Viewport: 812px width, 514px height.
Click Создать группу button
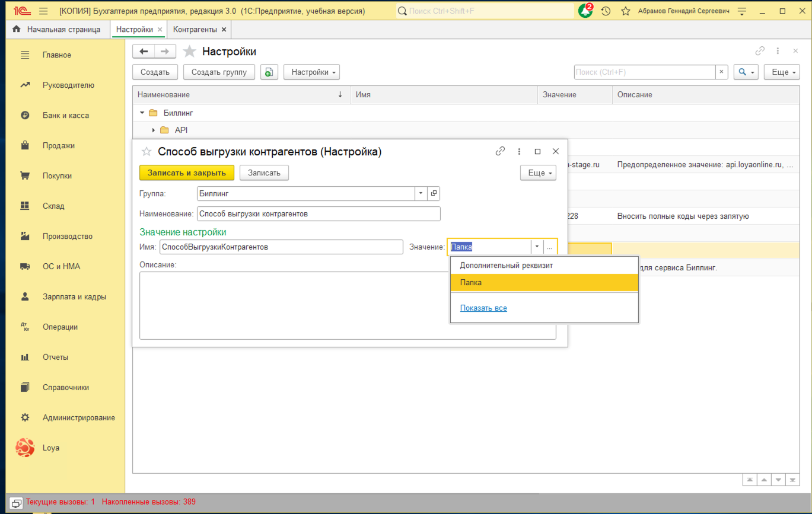(219, 72)
